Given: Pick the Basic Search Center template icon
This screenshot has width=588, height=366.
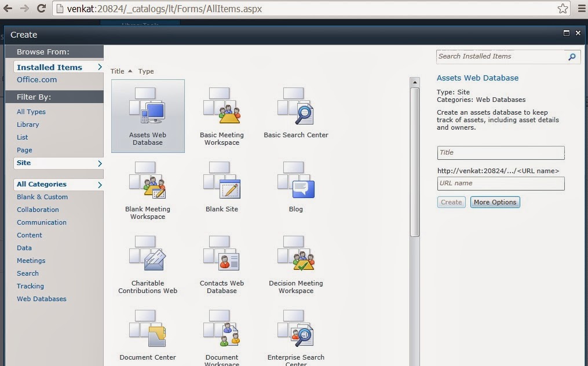Looking at the screenshot, I should (295, 106).
